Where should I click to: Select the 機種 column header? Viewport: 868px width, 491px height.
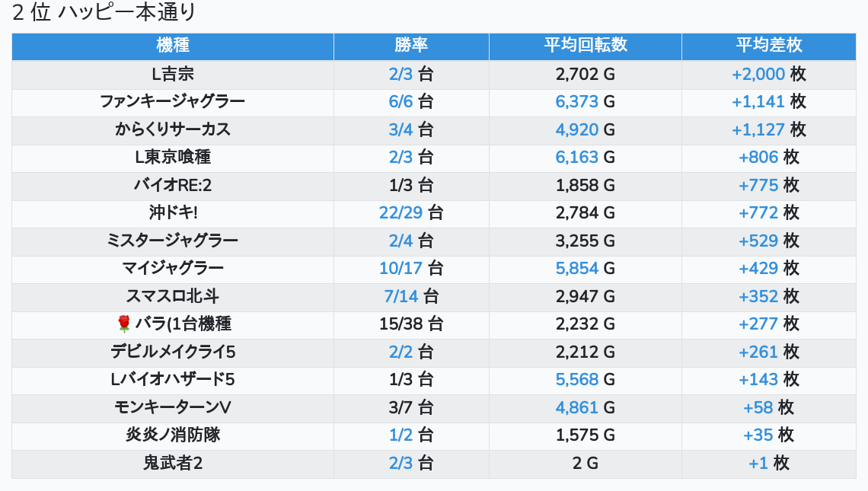(x=173, y=45)
